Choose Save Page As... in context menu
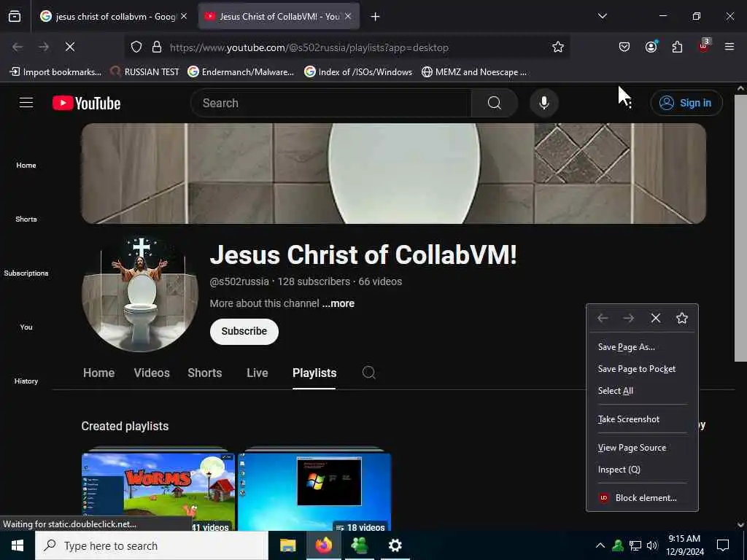 [x=642, y=347]
